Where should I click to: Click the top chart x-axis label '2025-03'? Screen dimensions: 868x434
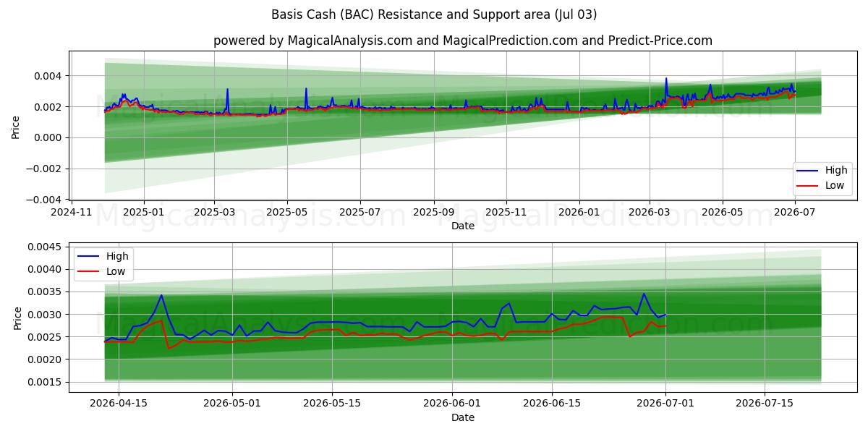click(214, 212)
